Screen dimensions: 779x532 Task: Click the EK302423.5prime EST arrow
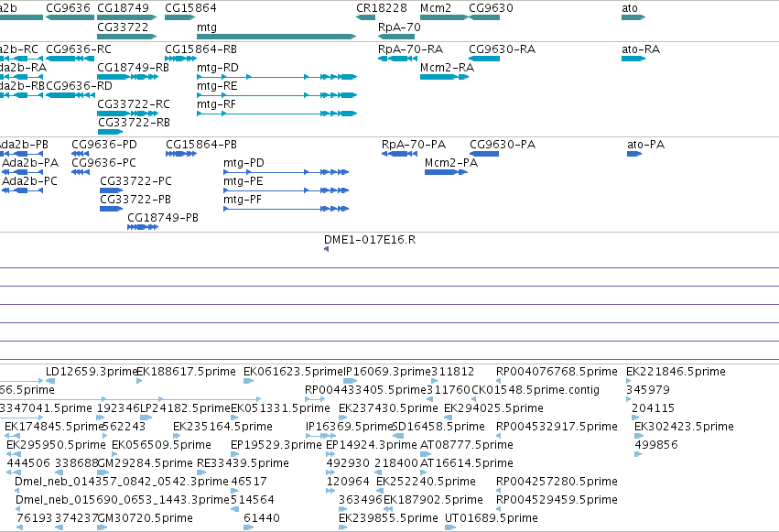[639, 436]
